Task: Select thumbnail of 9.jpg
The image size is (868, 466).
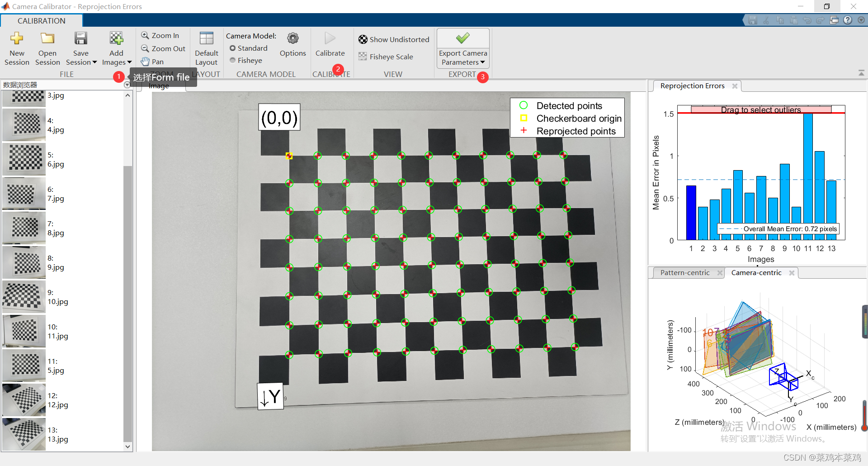Action: tap(24, 262)
